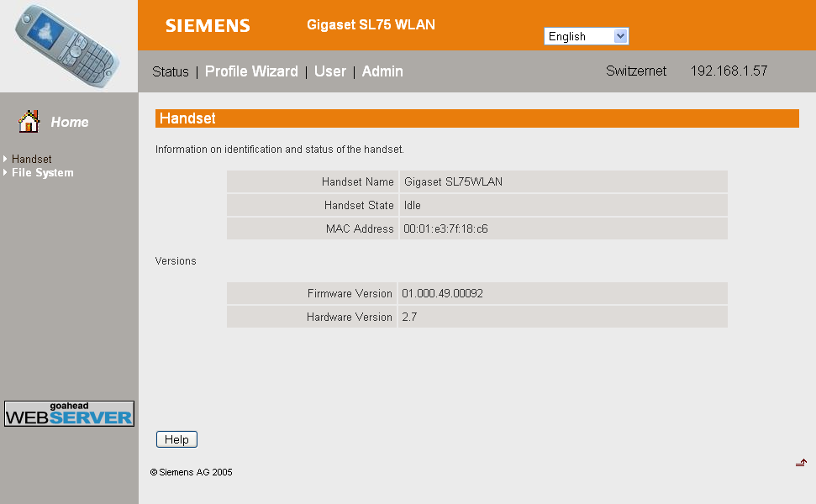Open the Profile Wizard tab
The width and height of the screenshot is (816, 504).
[251, 71]
